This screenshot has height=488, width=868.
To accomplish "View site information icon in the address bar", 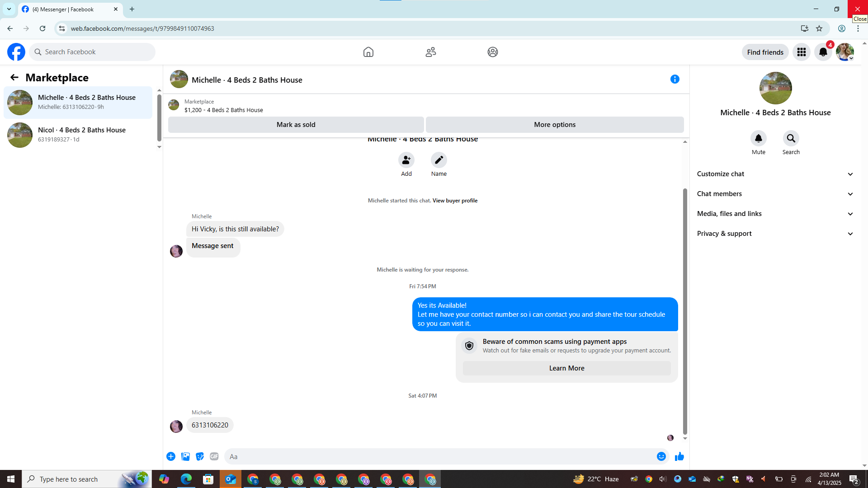I will 62,28.
